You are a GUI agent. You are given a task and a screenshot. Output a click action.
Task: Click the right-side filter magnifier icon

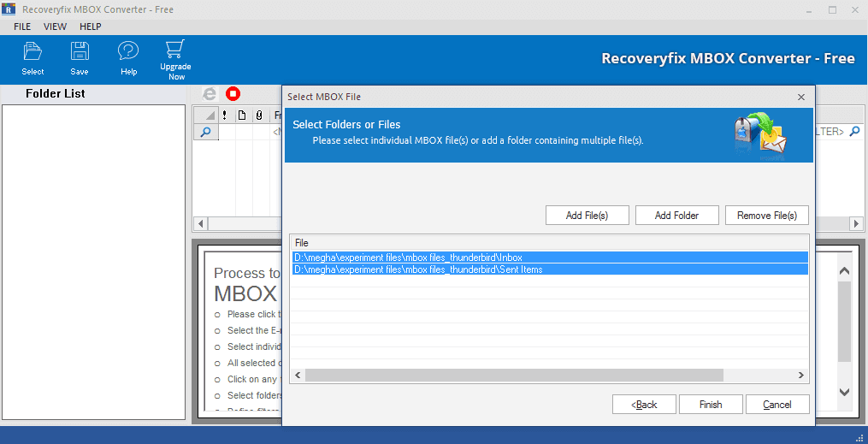pos(854,132)
